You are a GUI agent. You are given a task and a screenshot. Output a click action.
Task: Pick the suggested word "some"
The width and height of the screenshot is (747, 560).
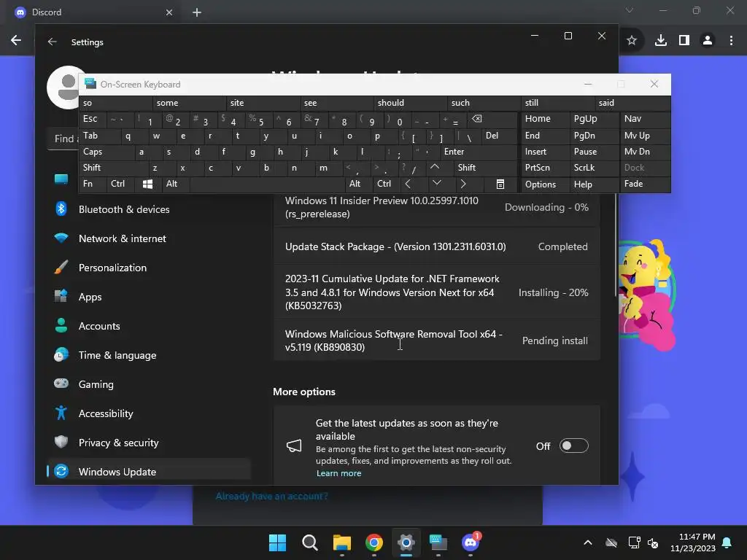[189, 103]
